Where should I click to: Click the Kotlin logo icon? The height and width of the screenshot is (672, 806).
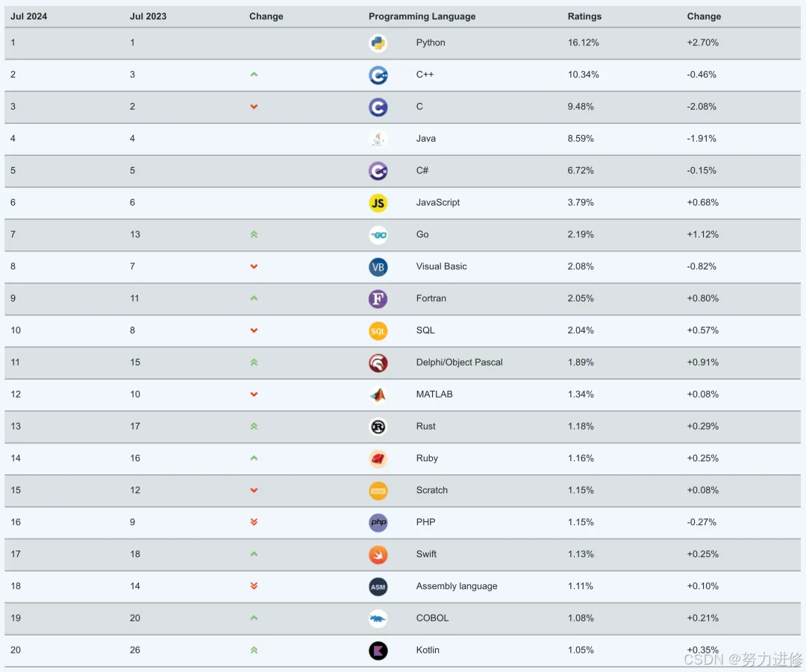(x=378, y=651)
